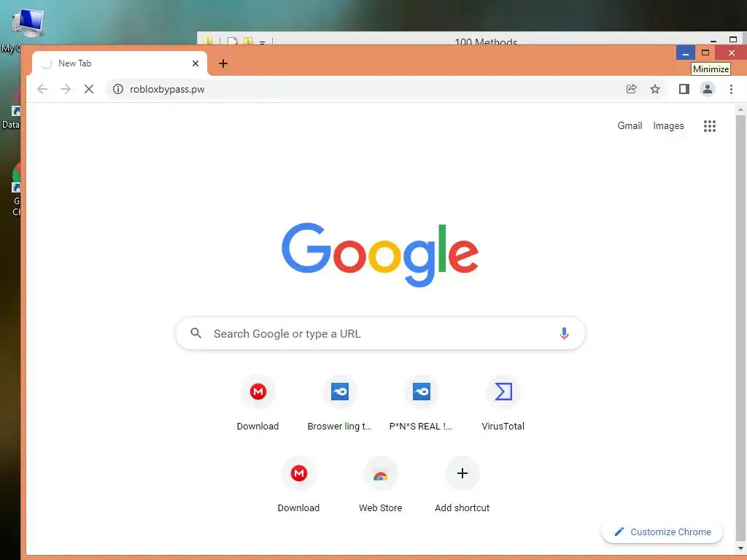This screenshot has height=560, width=747.
Task: Click the vertical scrollbar in Chrome
Action: tap(740, 329)
